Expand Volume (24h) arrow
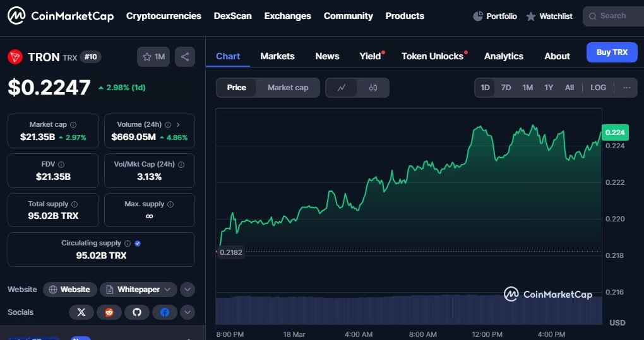 (x=178, y=125)
